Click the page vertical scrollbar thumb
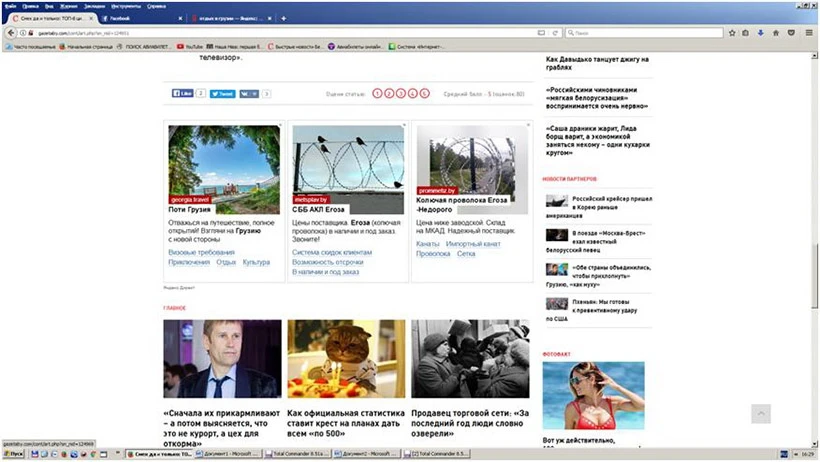 pyautogui.click(x=814, y=276)
